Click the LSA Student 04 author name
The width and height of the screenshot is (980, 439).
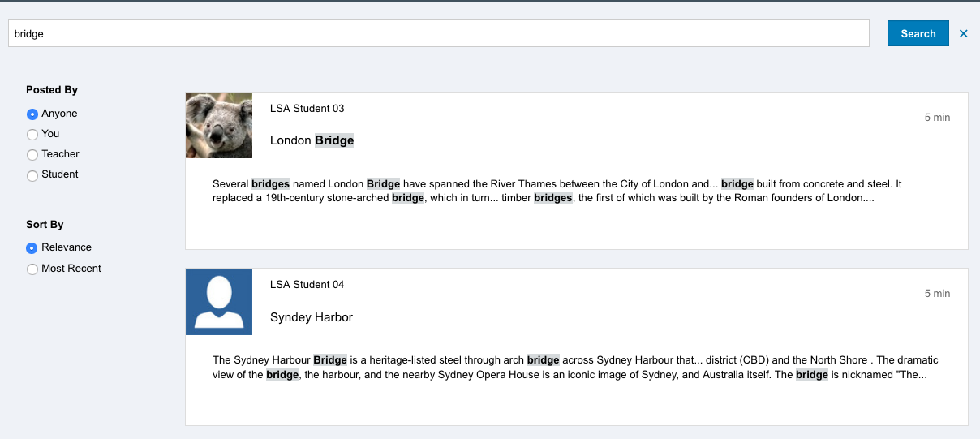coord(307,285)
